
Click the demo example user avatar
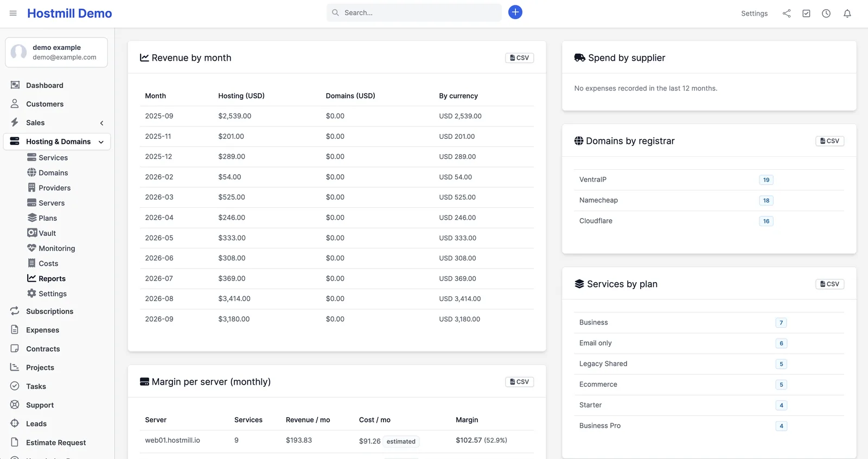tap(19, 52)
